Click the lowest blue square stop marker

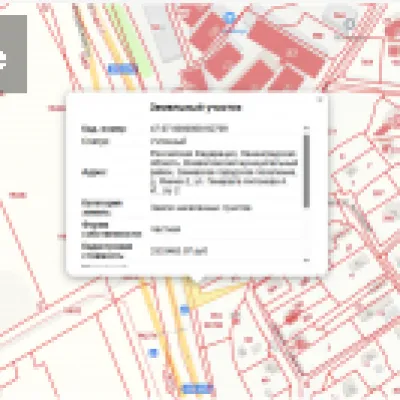coord(153,353)
